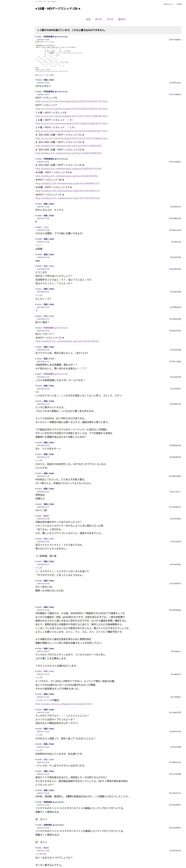Viewport: 186px width, 868px height.
Task: Follow the >>29 anchor in post 0031
Action: coord(39,678)
